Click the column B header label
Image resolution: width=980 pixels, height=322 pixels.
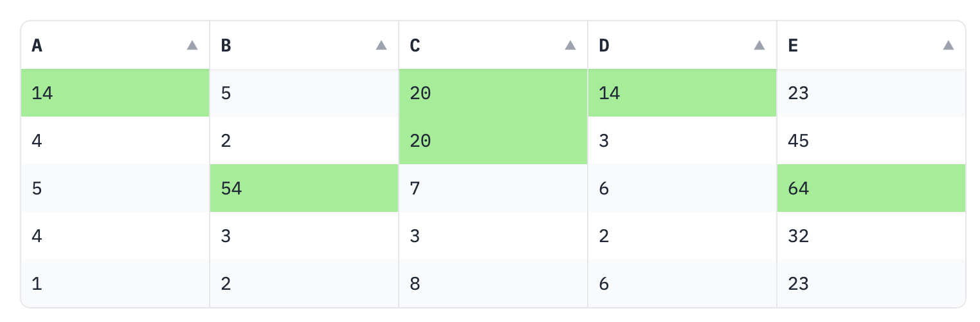226,46
